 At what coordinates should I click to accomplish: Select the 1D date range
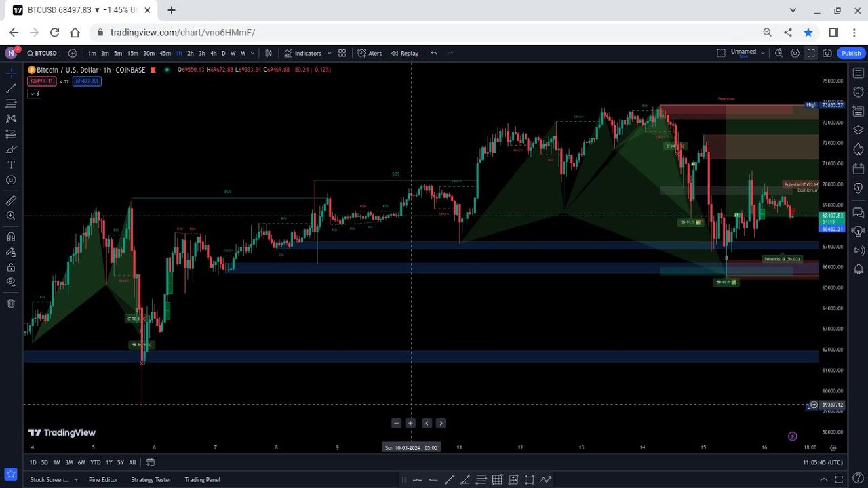pos(33,462)
